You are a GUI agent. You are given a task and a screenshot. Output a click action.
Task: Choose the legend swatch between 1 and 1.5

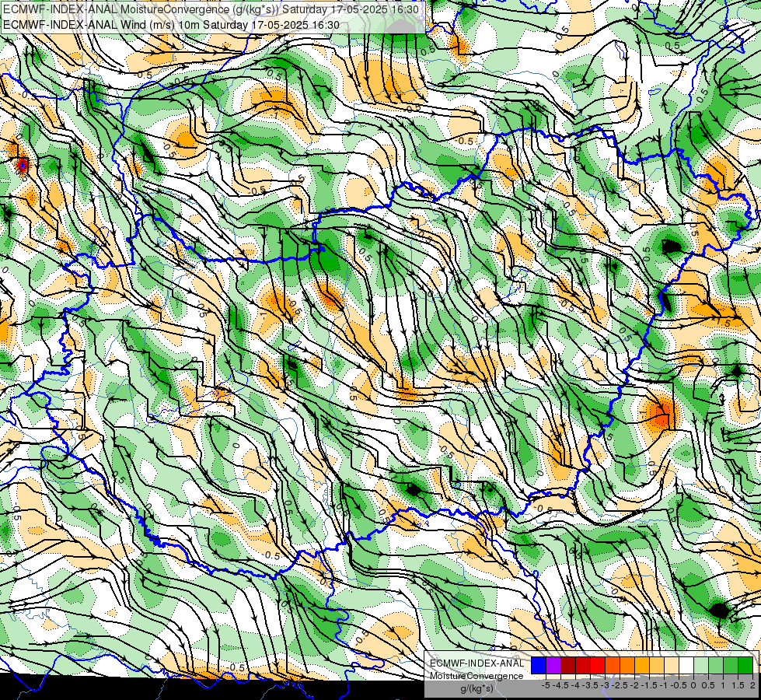[731, 665]
